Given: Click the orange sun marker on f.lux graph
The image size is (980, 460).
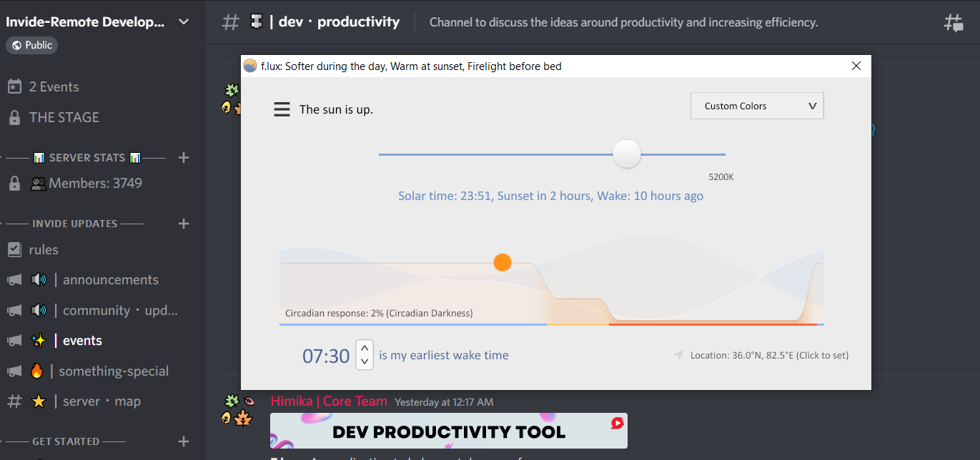Looking at the screenshot, I should 503,262.
